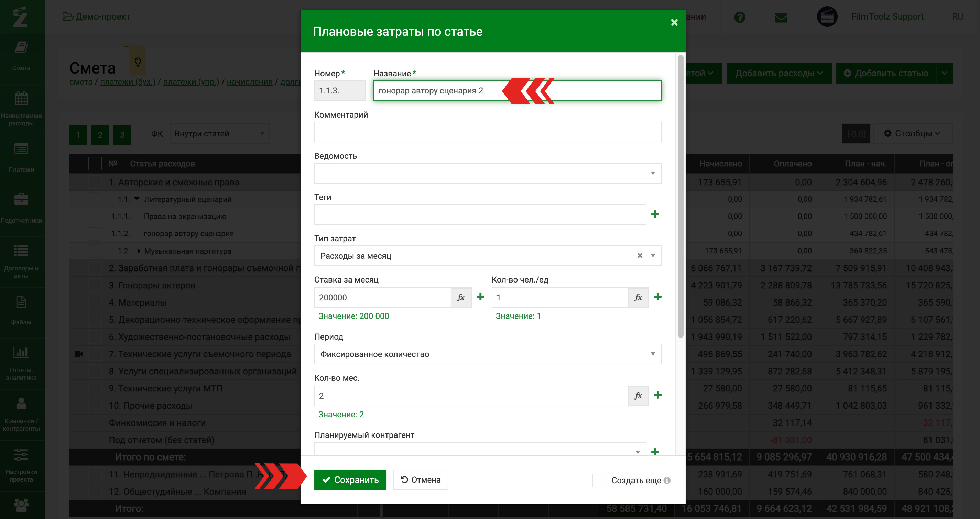Check the row 1.1.1. Права на экранизацию
980x519 pixels.
(95, 216)
